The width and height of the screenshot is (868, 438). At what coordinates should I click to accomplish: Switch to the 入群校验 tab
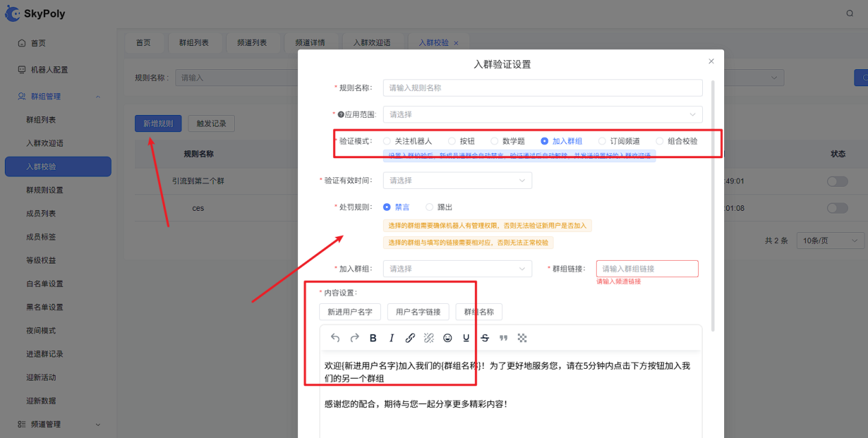click(x=434, y=42)
